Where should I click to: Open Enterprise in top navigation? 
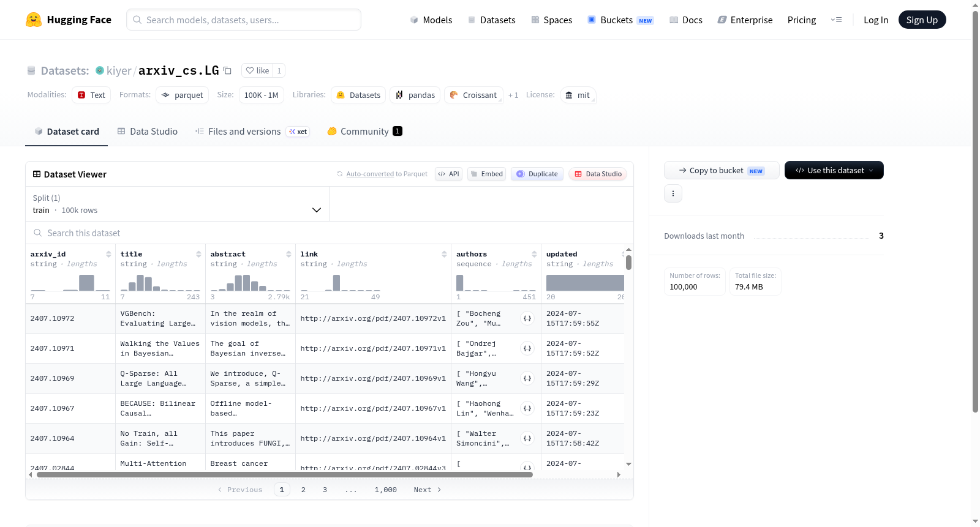point(745,20)
